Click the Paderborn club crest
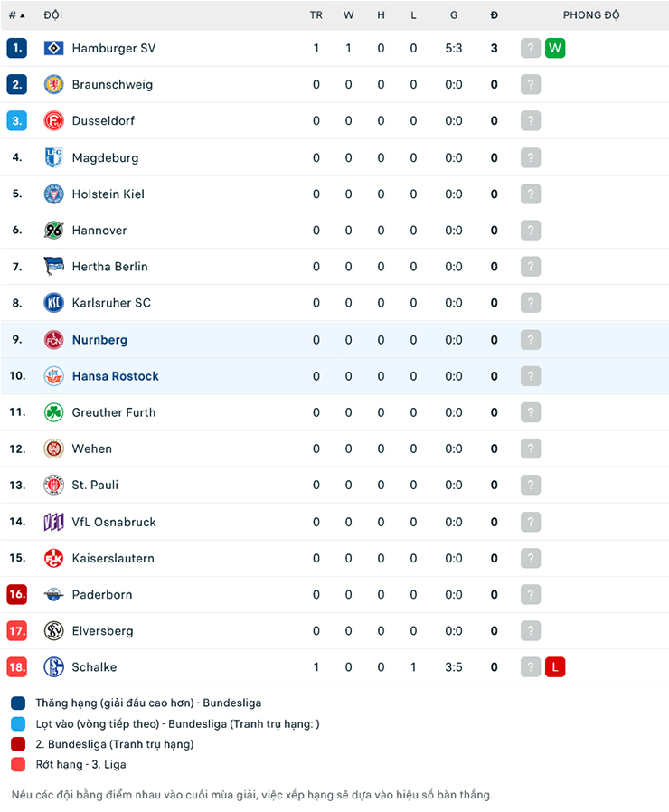 [53, 594]
